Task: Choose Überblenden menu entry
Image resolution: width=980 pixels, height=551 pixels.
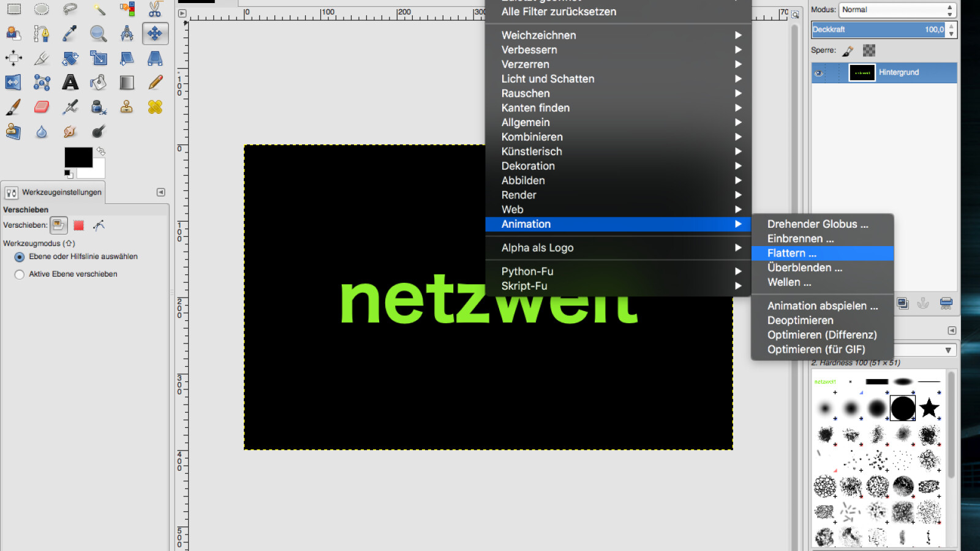Action: (x=823, y=268)
